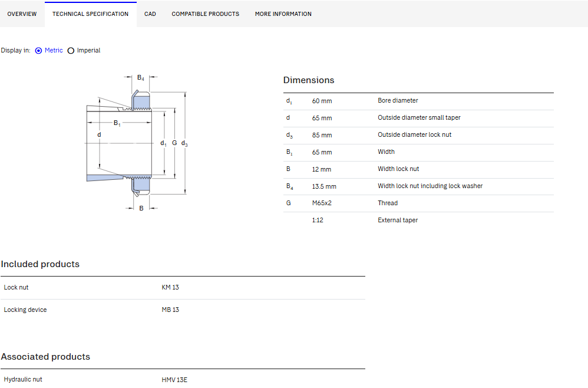The width and height of the screenshot is (588, 388).
Task: Click the 85 mm lock nut diameter value
Action: pos(322,135)
